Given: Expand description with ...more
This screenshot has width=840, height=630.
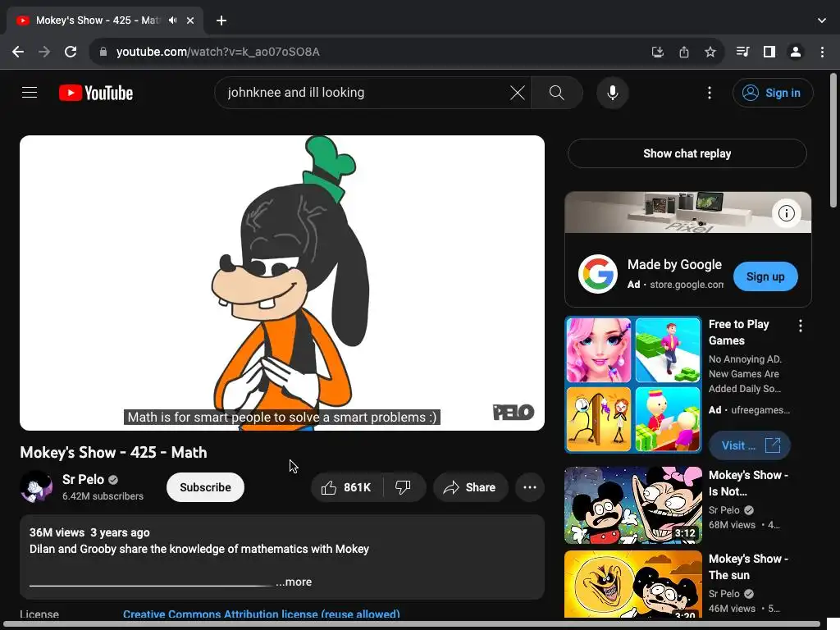Looking at the screenshot, I should point(294,582).
